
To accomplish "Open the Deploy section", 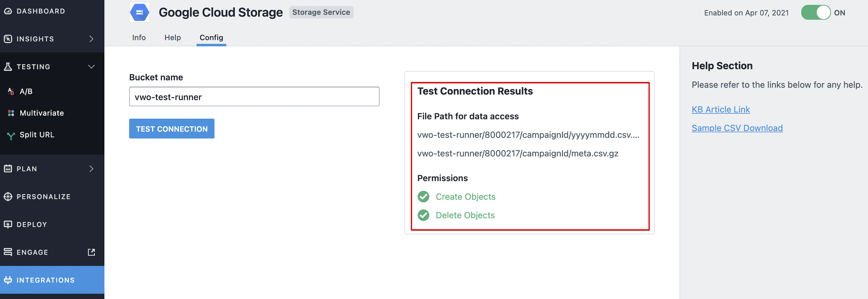I will coord(52,225).
